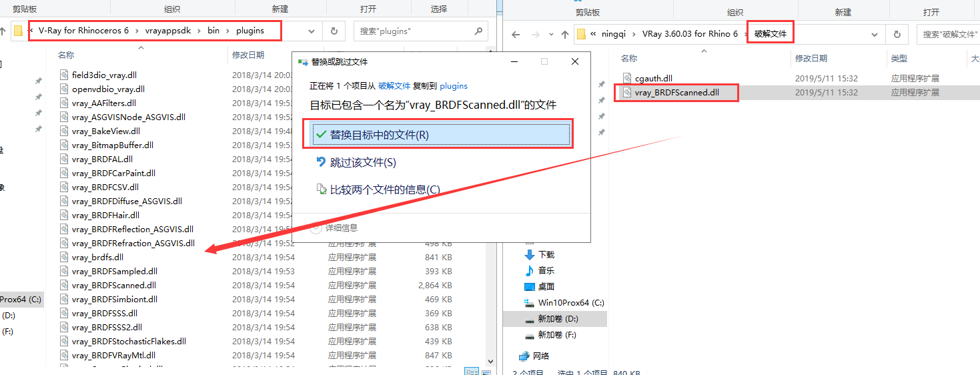Click the search magnifier icon in plugins window

click(x=478, y=31)
